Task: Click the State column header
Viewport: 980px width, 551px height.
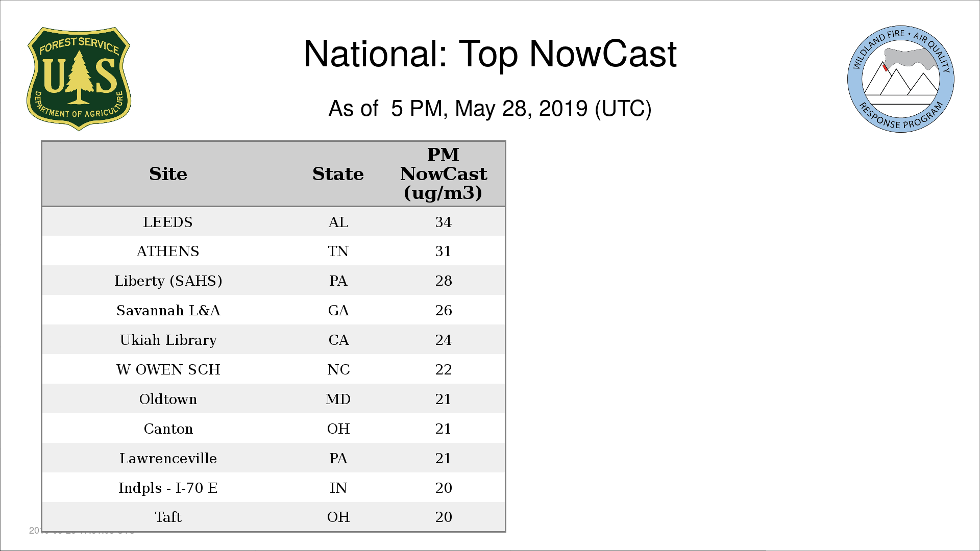Action: (x=338, y=174)
